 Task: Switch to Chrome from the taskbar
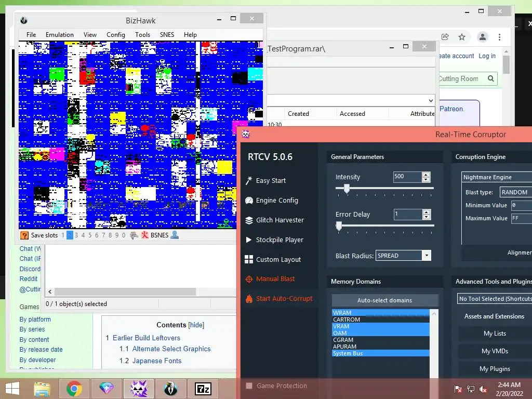coord(74,389)
